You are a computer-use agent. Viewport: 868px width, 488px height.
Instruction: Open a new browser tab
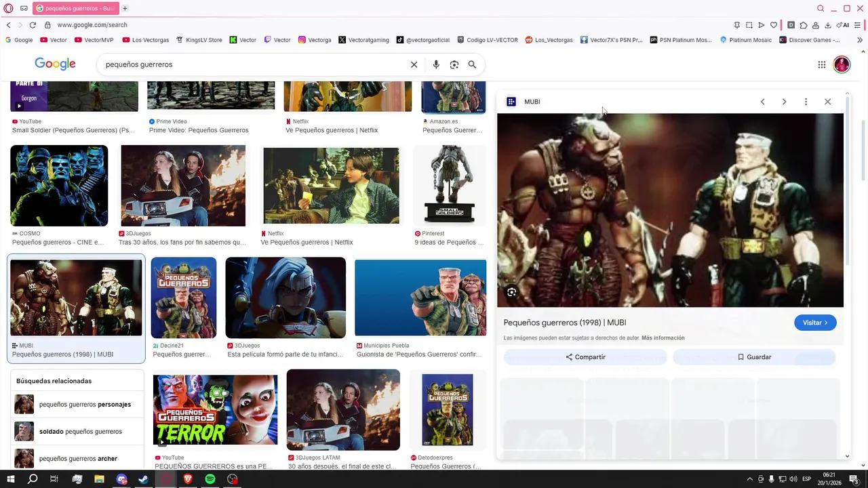click(x=125, y=8)
